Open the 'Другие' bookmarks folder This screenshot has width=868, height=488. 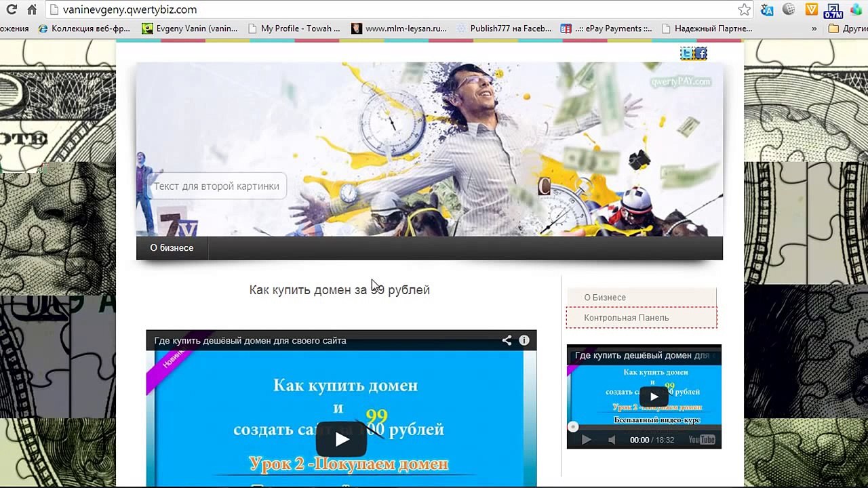[x=848, y=28]
